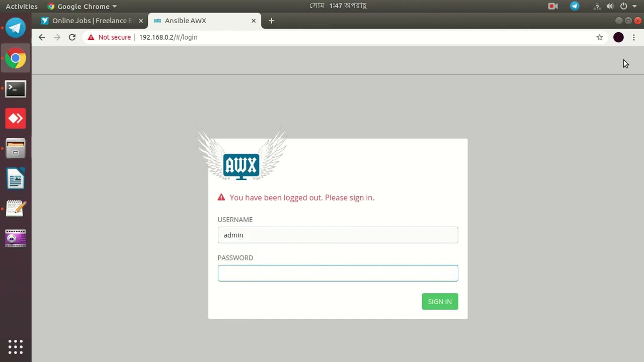
Task: Open network status icon in top bar
Action: pyautogui.click(x=597, y=6)
